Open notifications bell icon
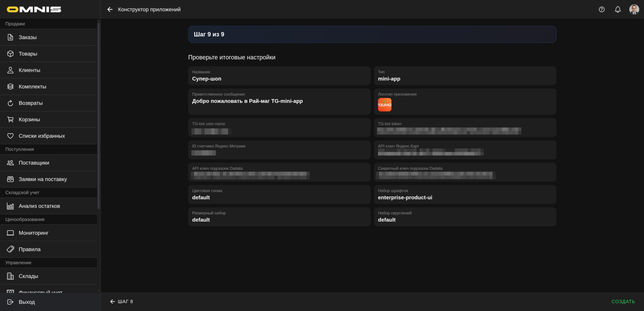This screenshot has height=311, width=644. [x=618, y=9]
